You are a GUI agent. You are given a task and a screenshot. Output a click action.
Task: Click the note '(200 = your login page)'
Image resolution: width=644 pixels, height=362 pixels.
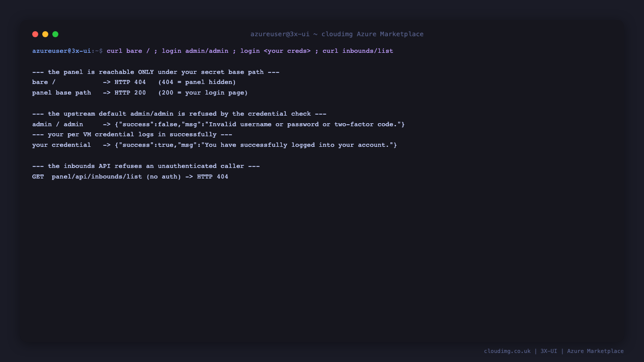coord(203,93)
